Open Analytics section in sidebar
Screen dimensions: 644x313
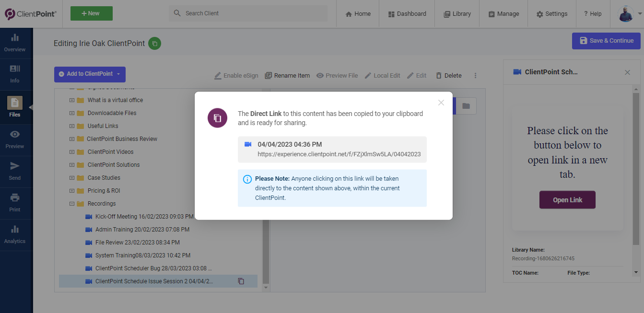click(15, 234)
